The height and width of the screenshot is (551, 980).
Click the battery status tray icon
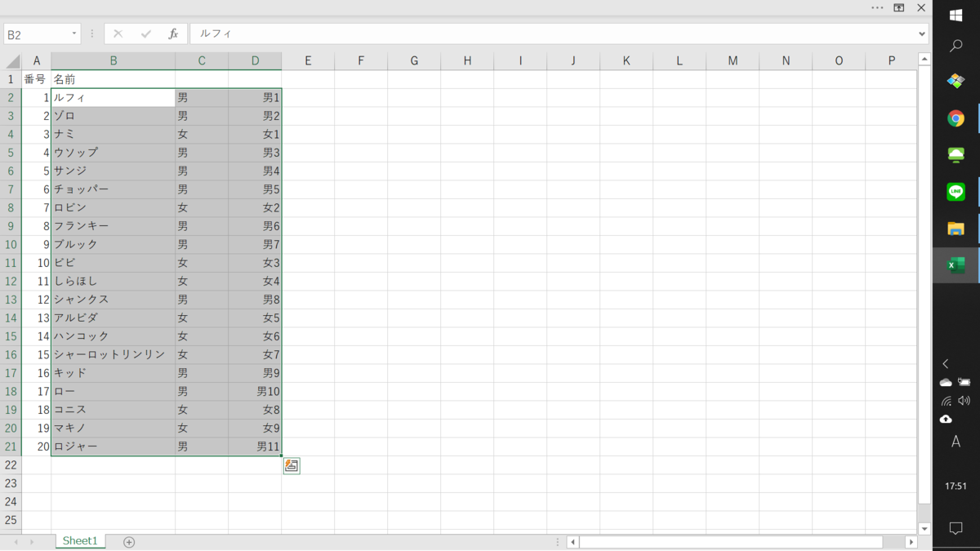pos(964,382)
